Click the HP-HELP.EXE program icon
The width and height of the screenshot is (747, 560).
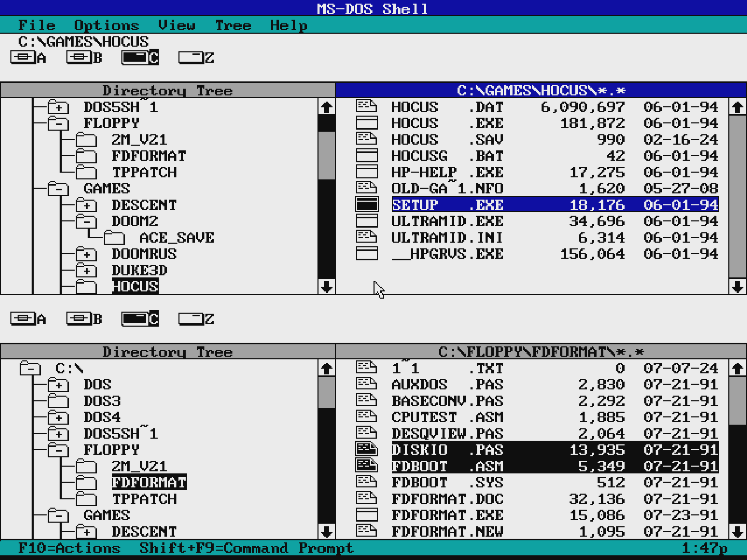click(367, 172)
